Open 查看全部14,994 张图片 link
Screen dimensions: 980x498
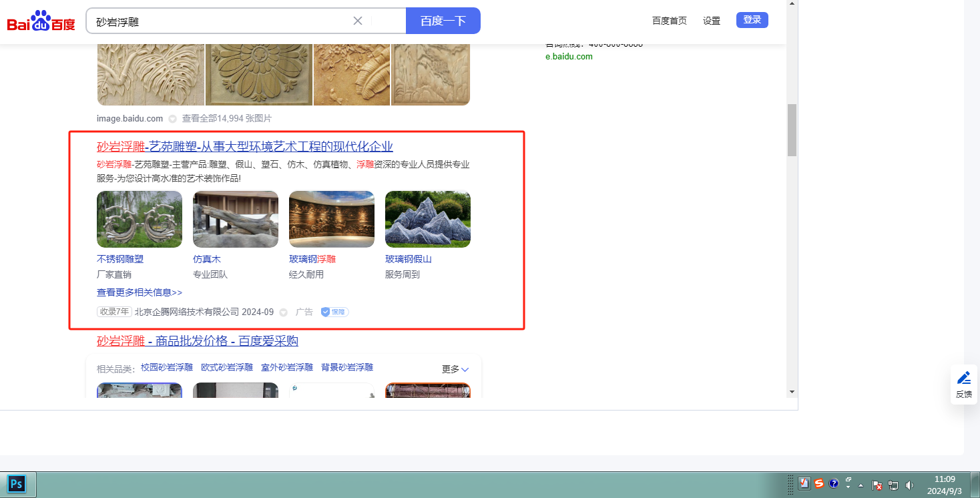(227, 119)
